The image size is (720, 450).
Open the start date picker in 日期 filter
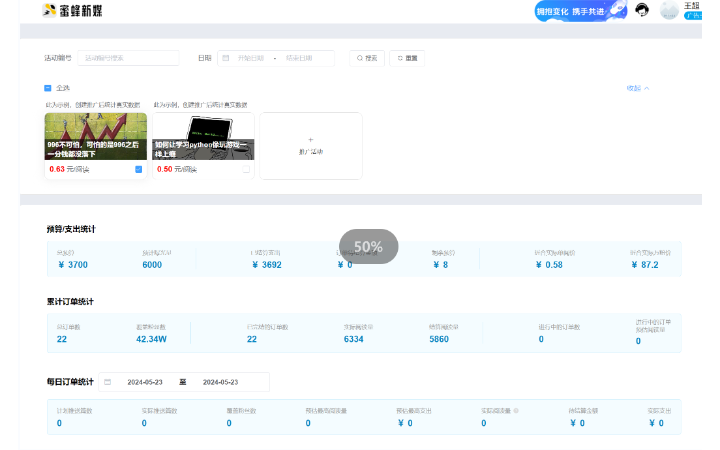251,58
